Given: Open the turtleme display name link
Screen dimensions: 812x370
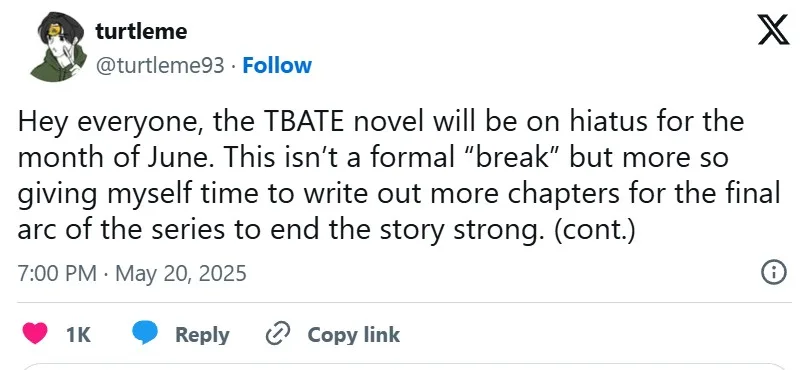Looking at the screenshot, I should [x=141, y=32].
